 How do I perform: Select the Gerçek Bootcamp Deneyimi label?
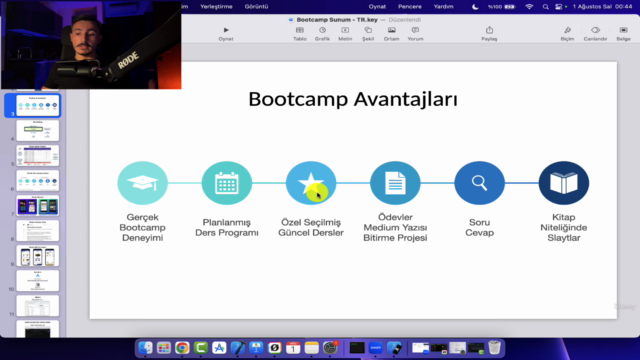[x=142, y=227]
